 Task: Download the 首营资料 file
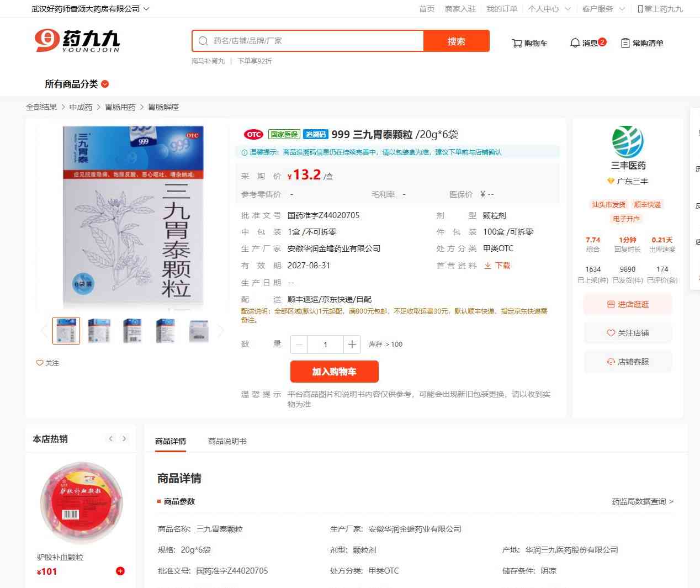pos(497,266)
